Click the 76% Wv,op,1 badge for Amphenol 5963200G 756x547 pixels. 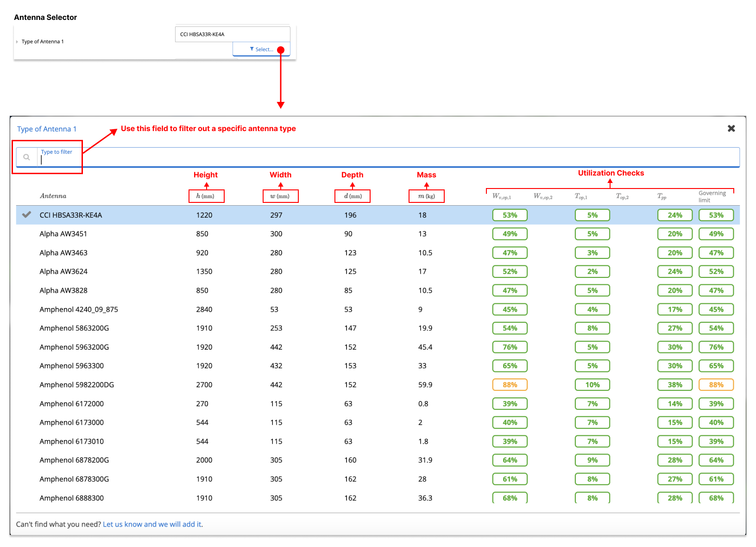510,347
